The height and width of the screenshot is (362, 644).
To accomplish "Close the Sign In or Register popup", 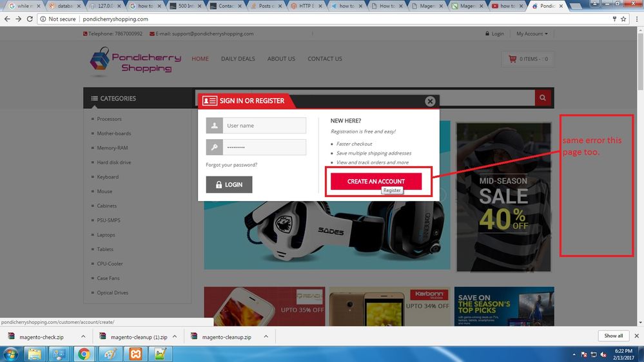I will (430, 101).
